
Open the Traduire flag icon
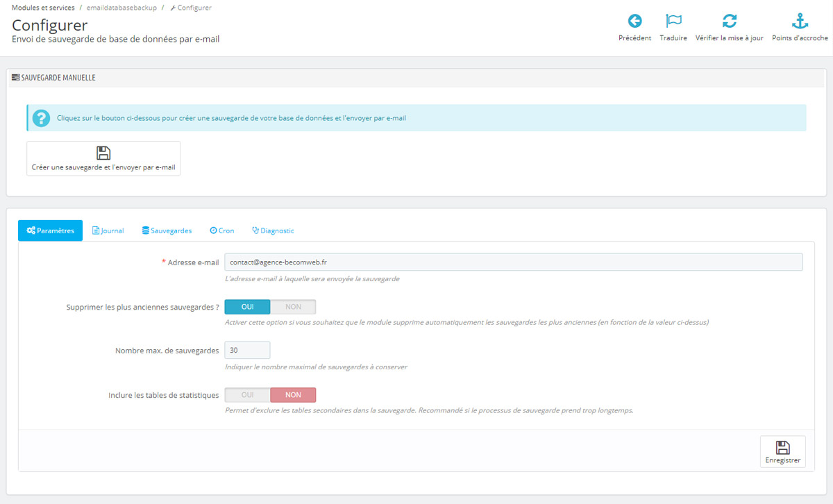click(x=673, y=22)
